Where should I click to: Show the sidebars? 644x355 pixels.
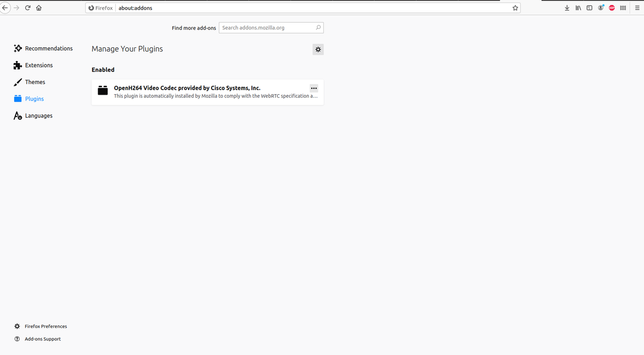click(590, 8)
